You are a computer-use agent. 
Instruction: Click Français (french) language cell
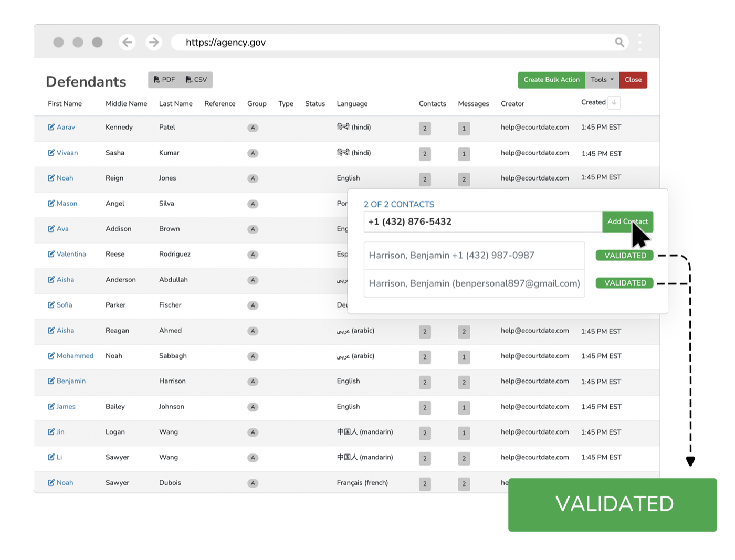click(x=362, y=483)
